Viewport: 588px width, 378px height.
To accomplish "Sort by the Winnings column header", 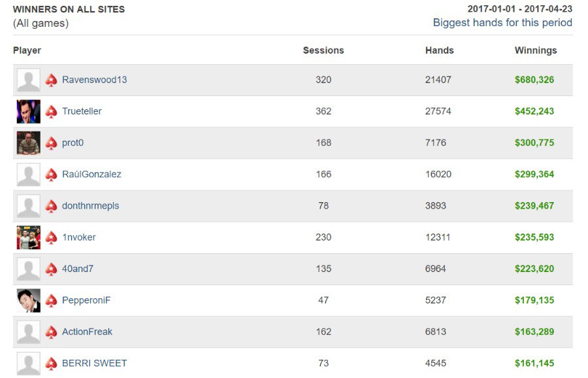I will (x=536, y=50).
